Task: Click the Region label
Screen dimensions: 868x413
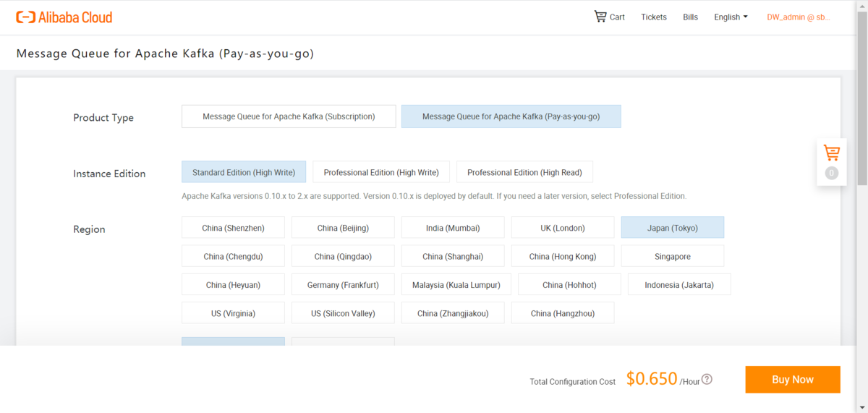Action: (x=89, y=229)
